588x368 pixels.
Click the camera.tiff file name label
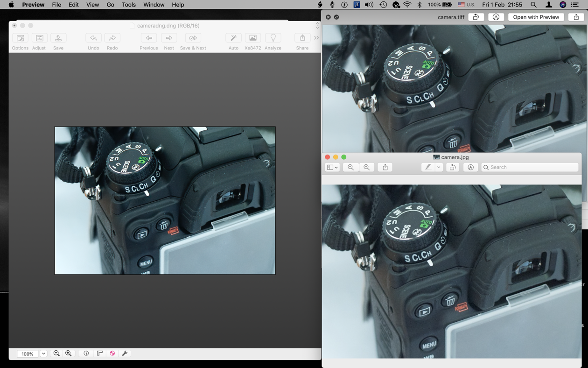pos(451,17)
